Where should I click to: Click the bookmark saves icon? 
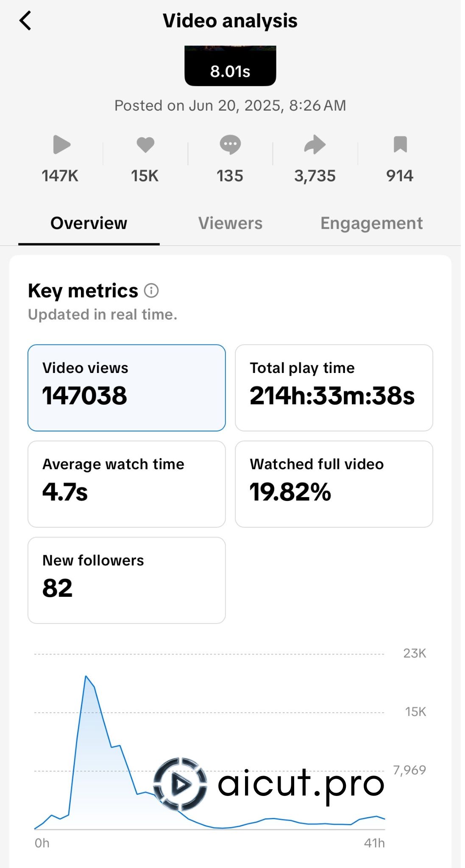point(400,145)
